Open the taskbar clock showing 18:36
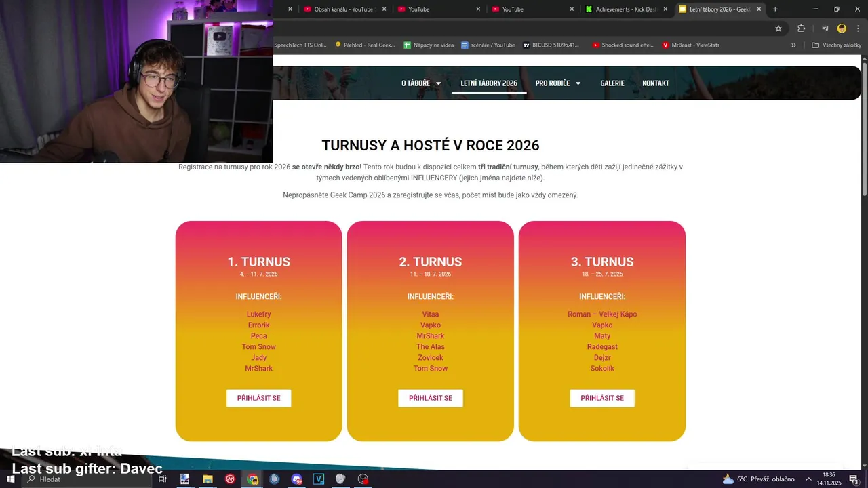This screenshot has width=868, height=488. click(x=829, y=479)
